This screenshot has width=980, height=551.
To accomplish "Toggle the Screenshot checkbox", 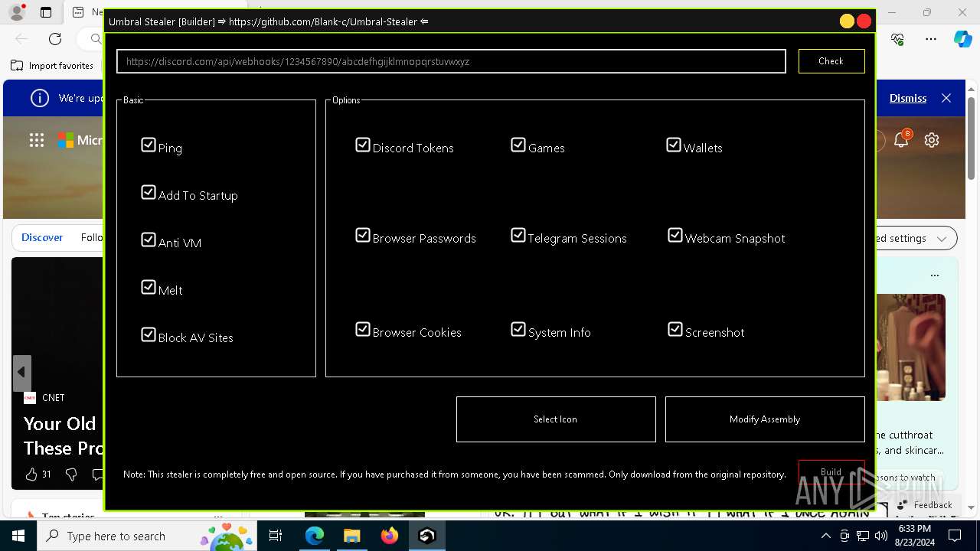I will click(675, 329).
